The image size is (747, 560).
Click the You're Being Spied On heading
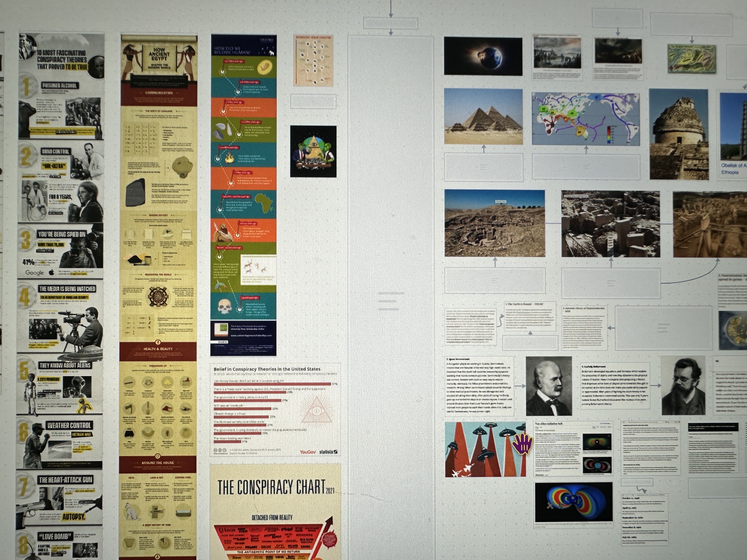click(x=62, y=234)
